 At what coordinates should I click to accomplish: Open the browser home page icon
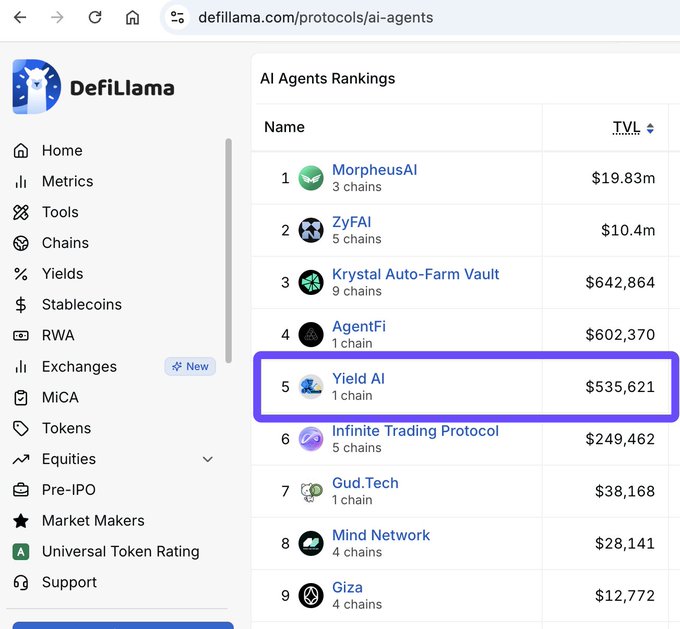[x=132, y=17]
